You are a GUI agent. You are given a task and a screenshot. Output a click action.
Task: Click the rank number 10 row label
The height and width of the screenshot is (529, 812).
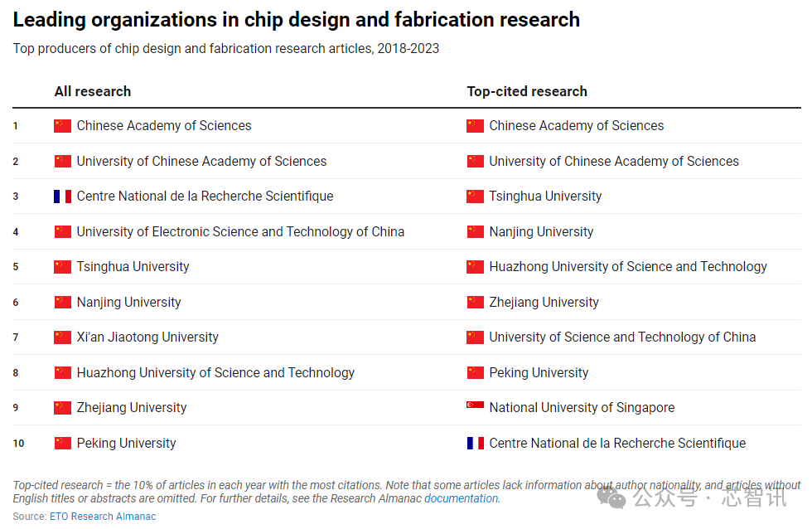tap(18, 444)
